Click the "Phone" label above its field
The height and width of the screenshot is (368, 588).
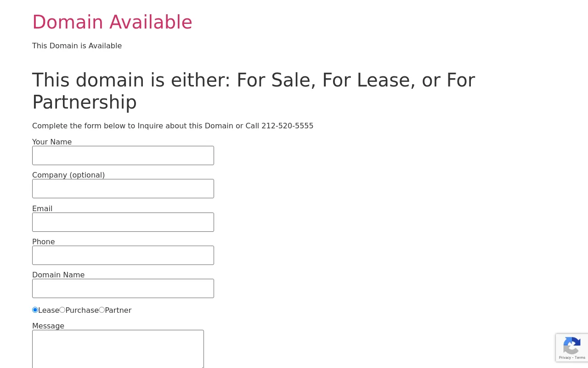[x=44, y=241]
